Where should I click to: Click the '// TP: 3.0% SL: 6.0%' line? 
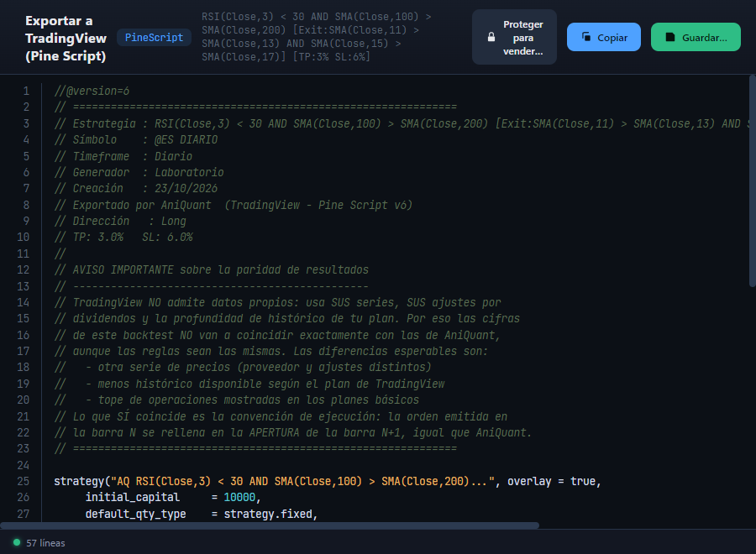pos(123,237)
